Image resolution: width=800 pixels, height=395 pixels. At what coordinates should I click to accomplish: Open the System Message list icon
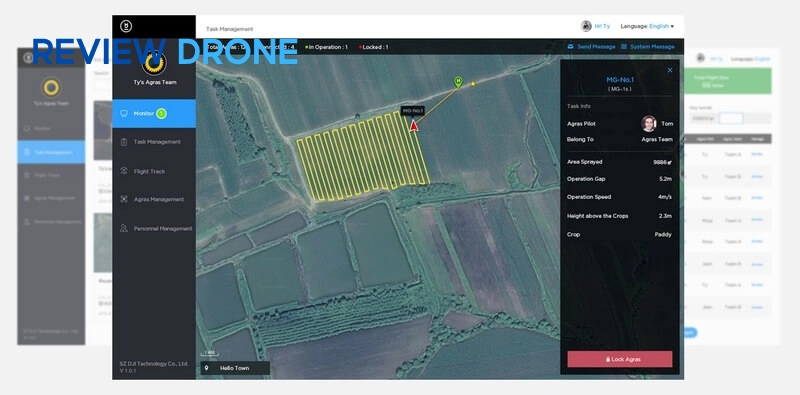tap(623, 46)
